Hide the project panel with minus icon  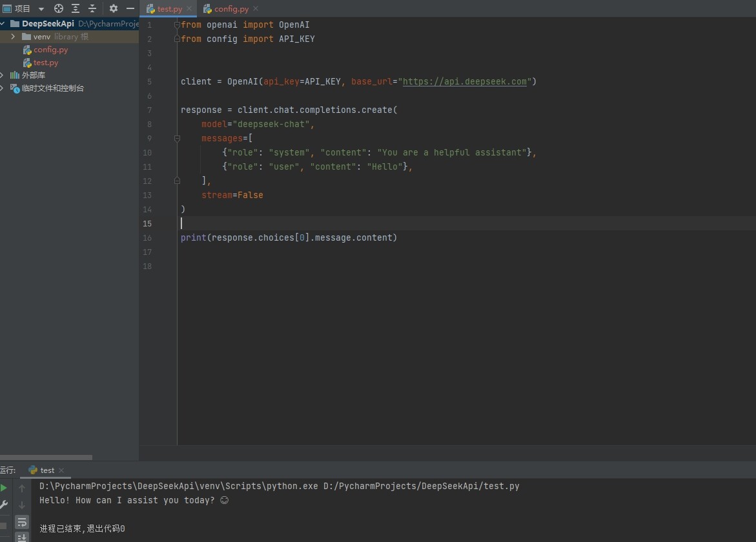tap(130, 8)
